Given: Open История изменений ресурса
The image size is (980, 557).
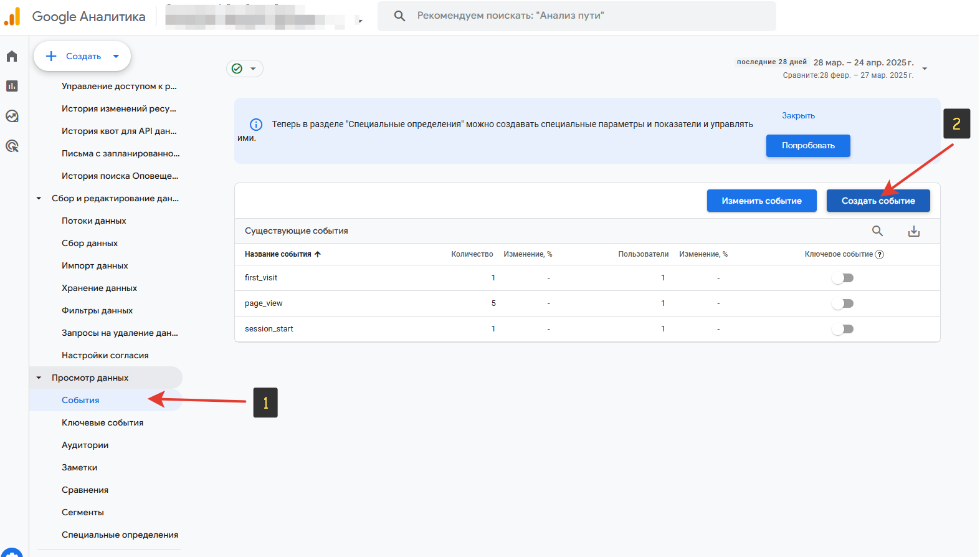Looking at the screenshot, I should click(118, 108).
